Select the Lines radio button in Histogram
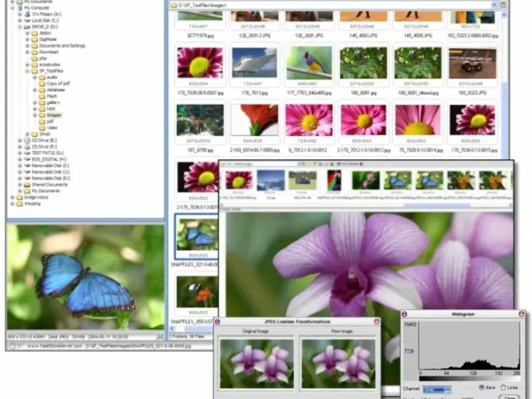This screenshot has height=399, width=532. pos(503,387)
